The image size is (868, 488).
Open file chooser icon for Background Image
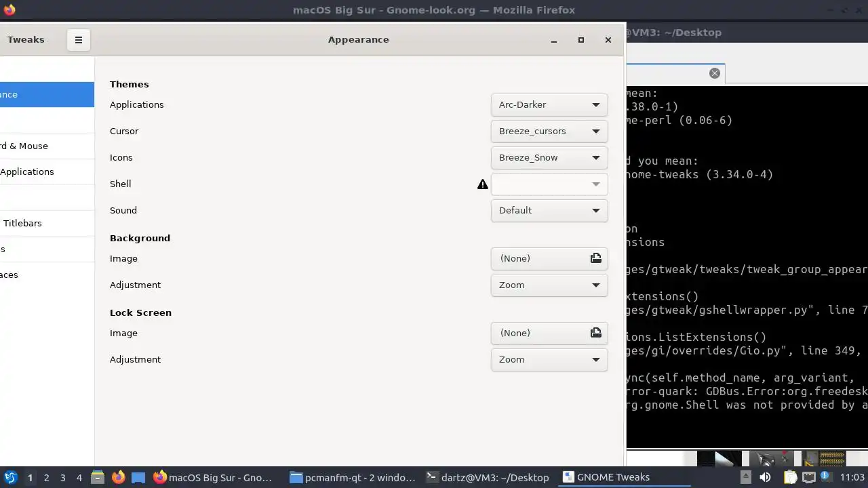pos(595,258)
